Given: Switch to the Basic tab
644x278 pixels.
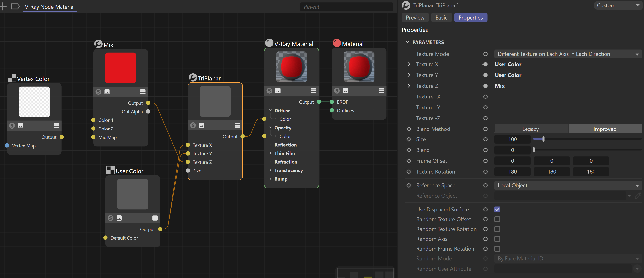Looking at the screenshot, I should [x=441, y=18].
